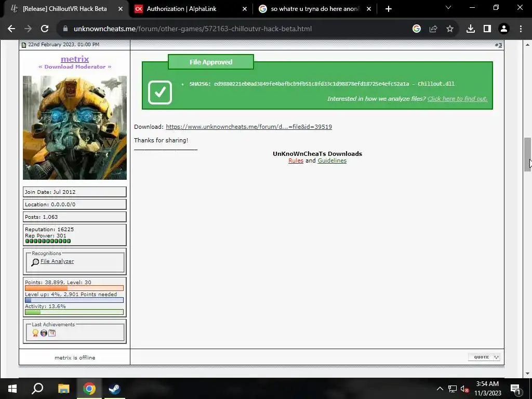Click the green reputation dots bar
Image resolution: width=532 pixels, height=399 pixels.
[x=48, y=241]
